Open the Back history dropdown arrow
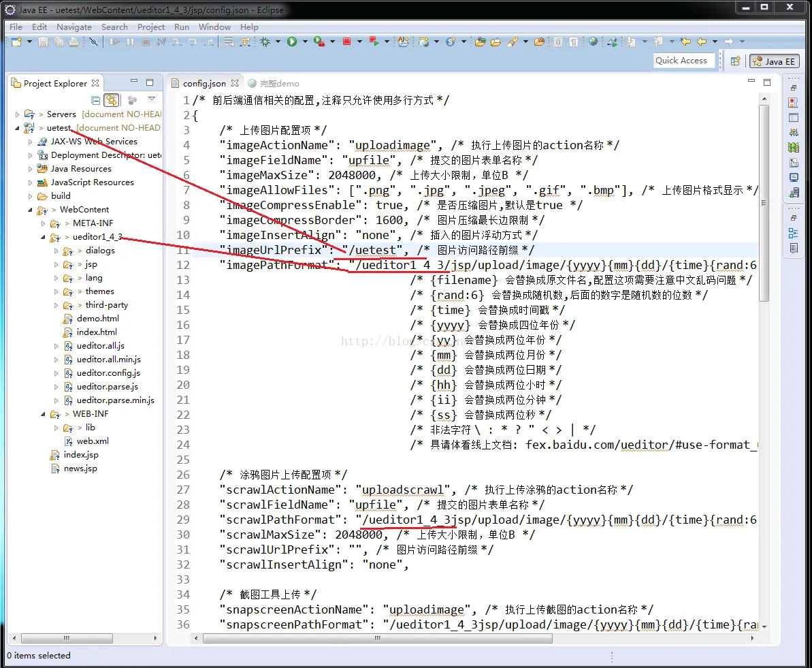 (x=715, y=42)
